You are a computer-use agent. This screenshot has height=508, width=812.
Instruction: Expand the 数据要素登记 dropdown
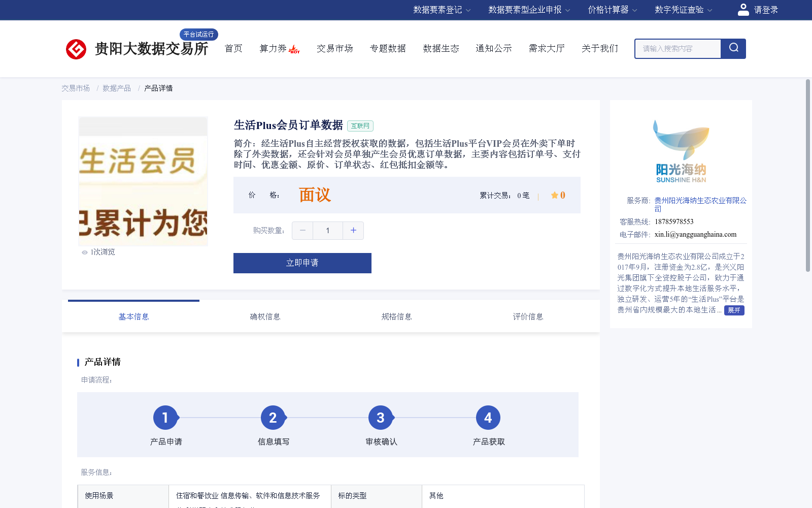point(442,10)
